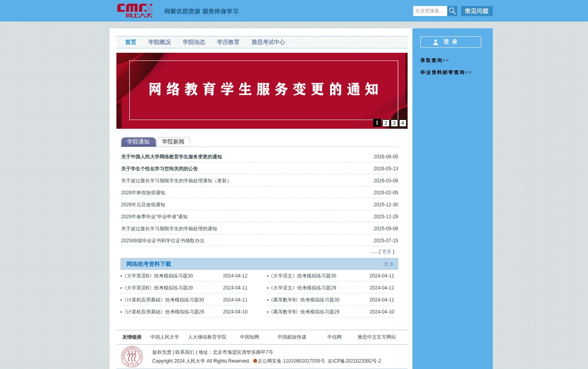Open the 2025-09-08 学籍处理的通知 notice

coord(169,229)
